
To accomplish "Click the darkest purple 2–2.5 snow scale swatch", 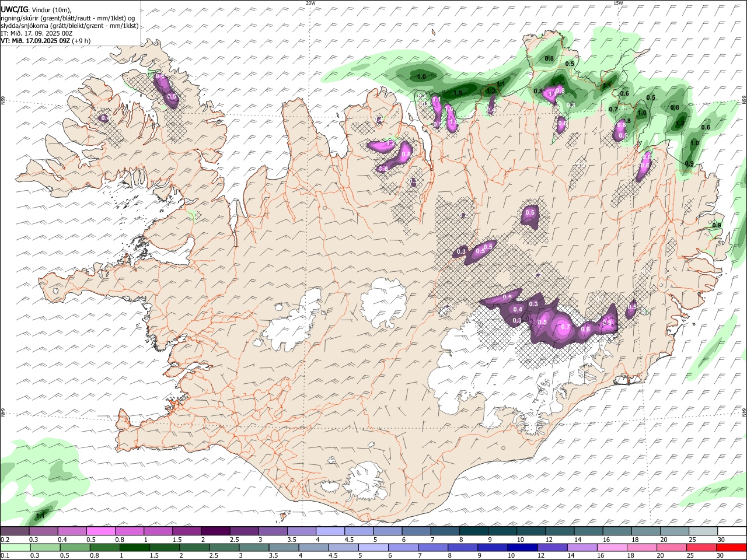I will [215, 531].
